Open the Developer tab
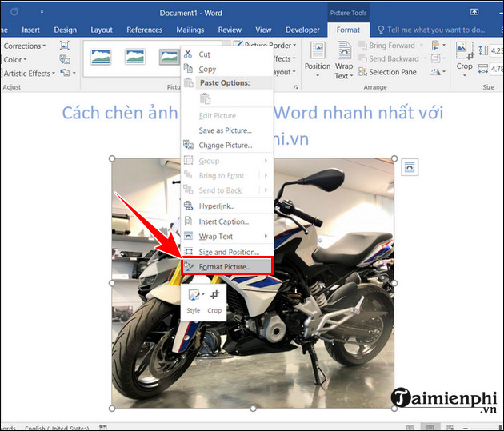Screen dimensions: 504x431 (x=302, y=30)
